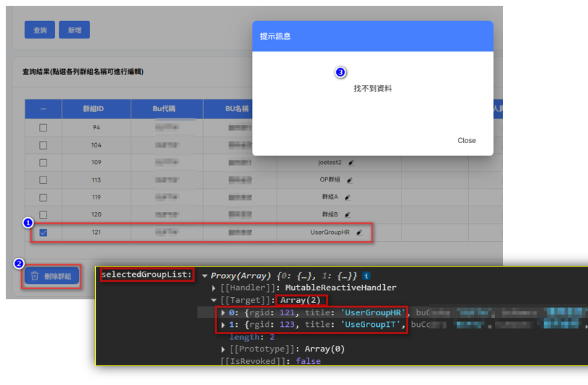Click the OP群組 group name
Viewport: 588px width, 385px height.
point(330,179)
